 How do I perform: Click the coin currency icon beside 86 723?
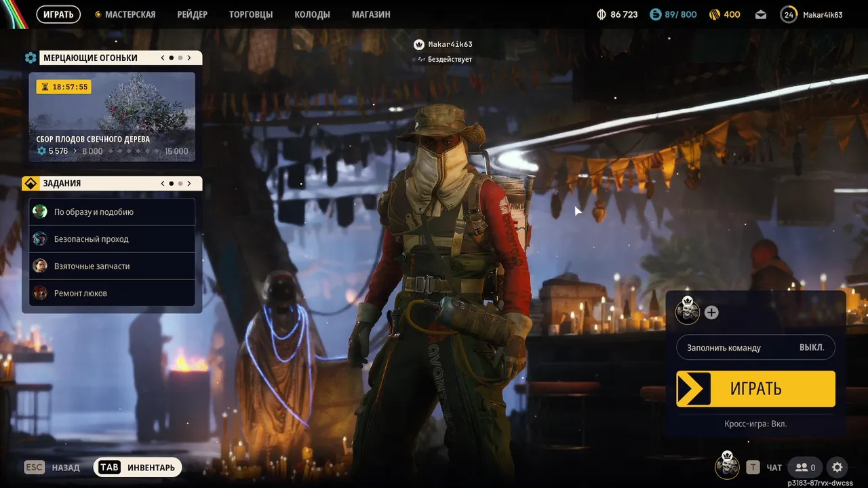[x=601, y=14]
